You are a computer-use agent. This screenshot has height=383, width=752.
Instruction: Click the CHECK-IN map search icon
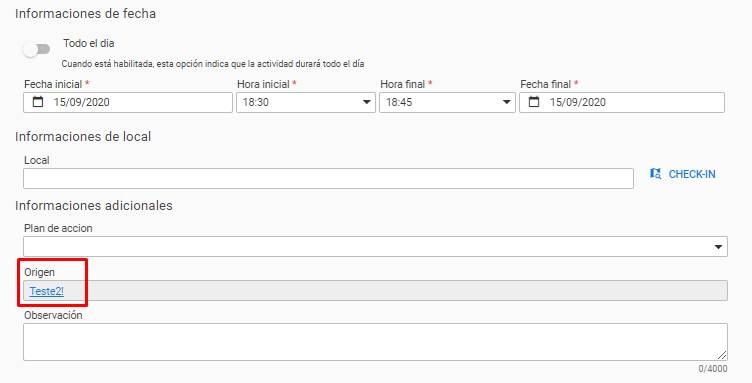pyautogui.click(x=655, y=174)
